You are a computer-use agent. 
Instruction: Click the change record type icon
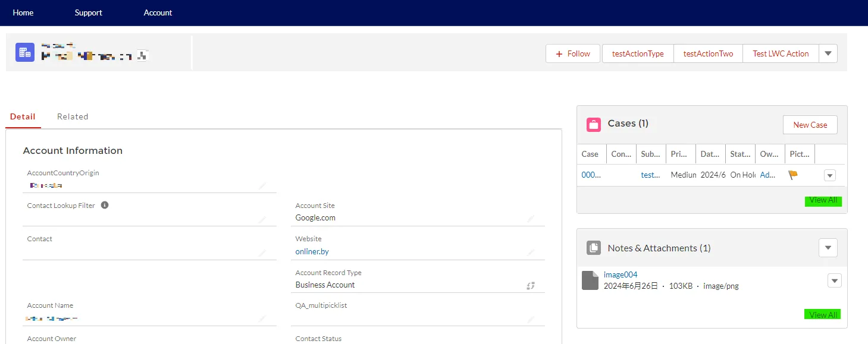pos(531,286)
